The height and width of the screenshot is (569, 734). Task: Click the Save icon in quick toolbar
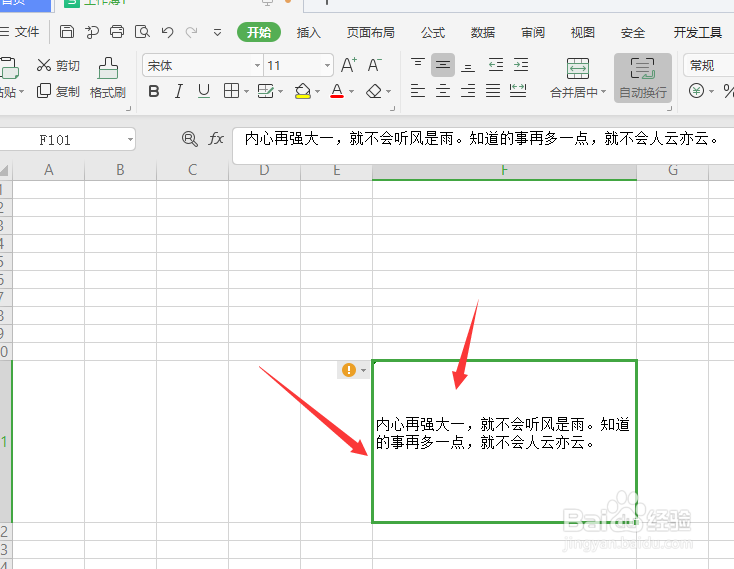click(67, 32)
